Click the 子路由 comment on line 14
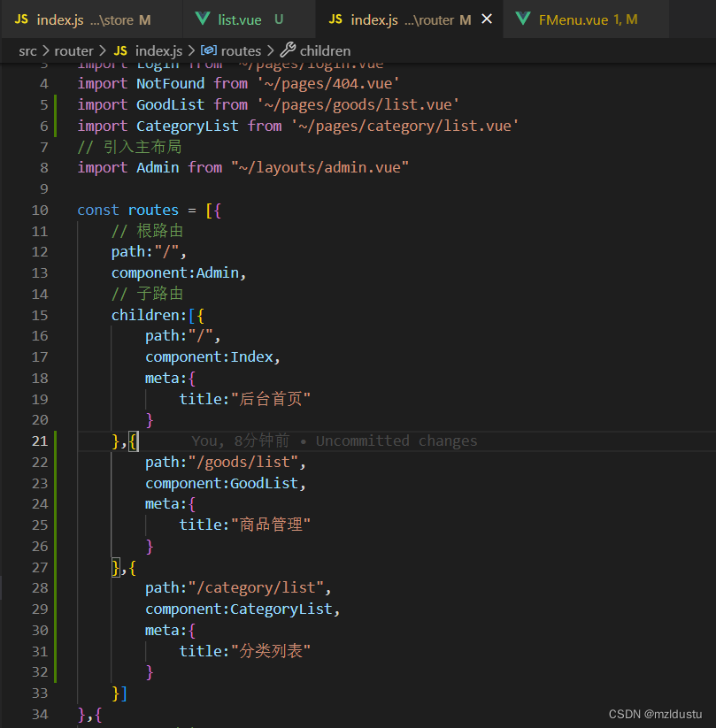The image size is (716, 728). pos(147,294)
